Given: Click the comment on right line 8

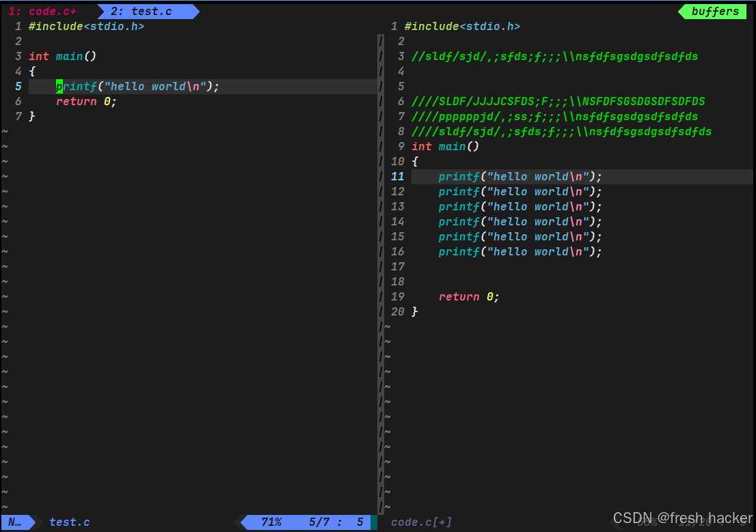Looking at the screenshot, I should tap(561, 132).
